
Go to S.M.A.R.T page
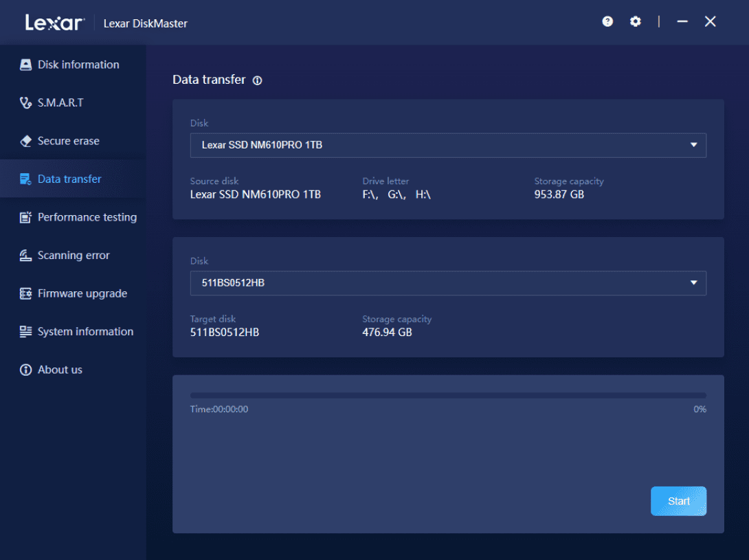(x=60, y=103)
